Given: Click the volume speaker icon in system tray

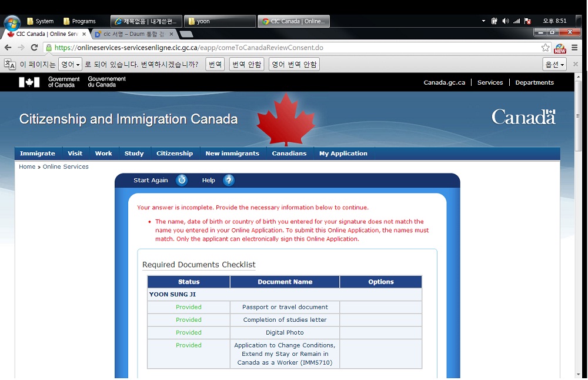Looking at the screenshot, I should [505, 21].
